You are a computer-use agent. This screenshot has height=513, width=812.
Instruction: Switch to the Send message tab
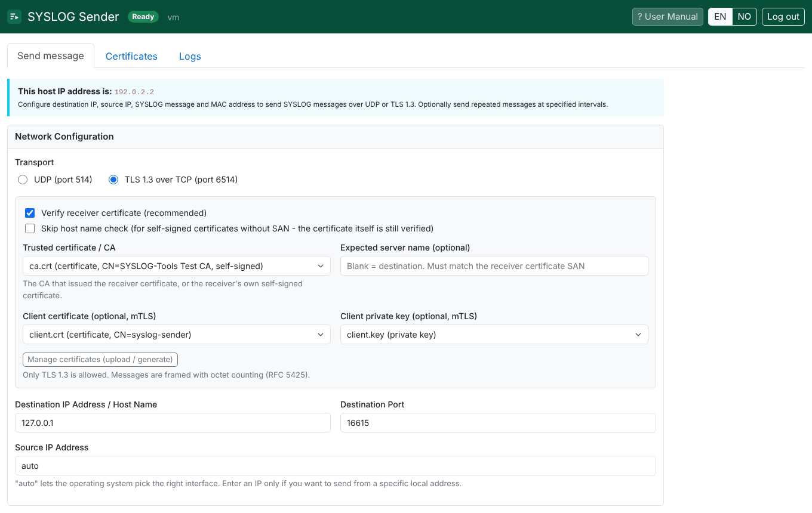tap(51, 55)
